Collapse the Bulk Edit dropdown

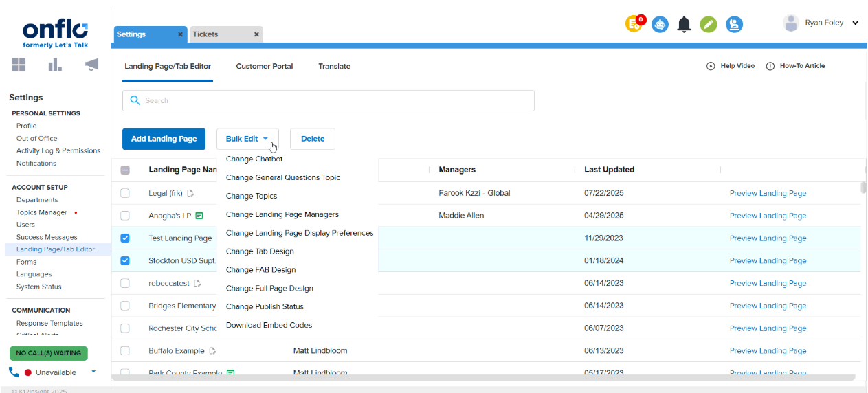click(247, 139)
